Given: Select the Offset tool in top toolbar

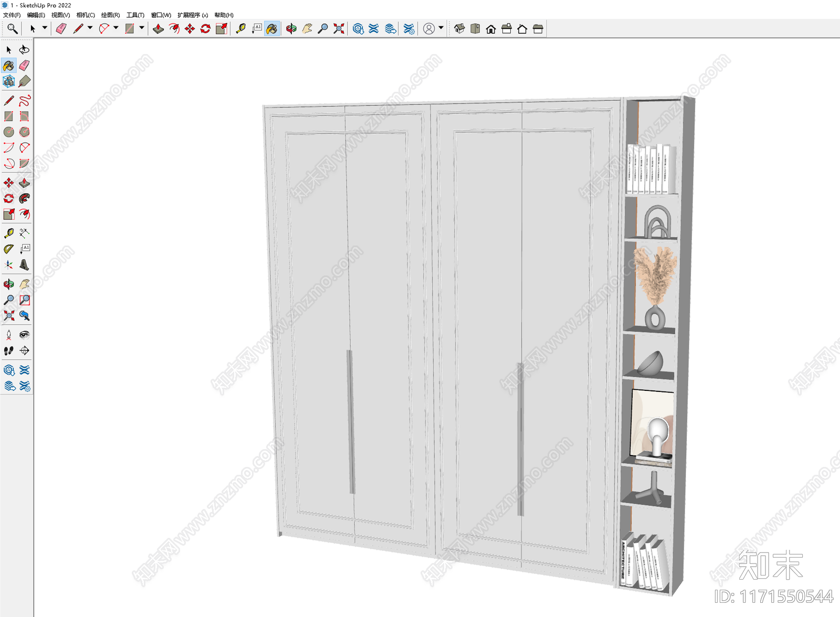Looking at the screenshot, I should click(174, 29).
